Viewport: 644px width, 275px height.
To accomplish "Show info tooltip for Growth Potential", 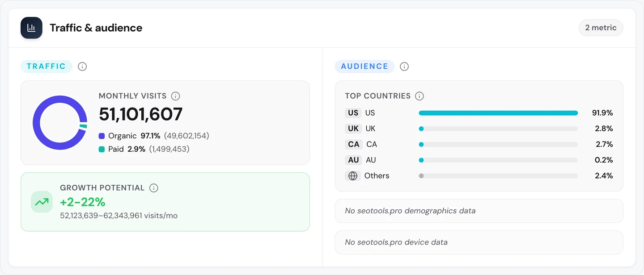I will coord(154,188).
